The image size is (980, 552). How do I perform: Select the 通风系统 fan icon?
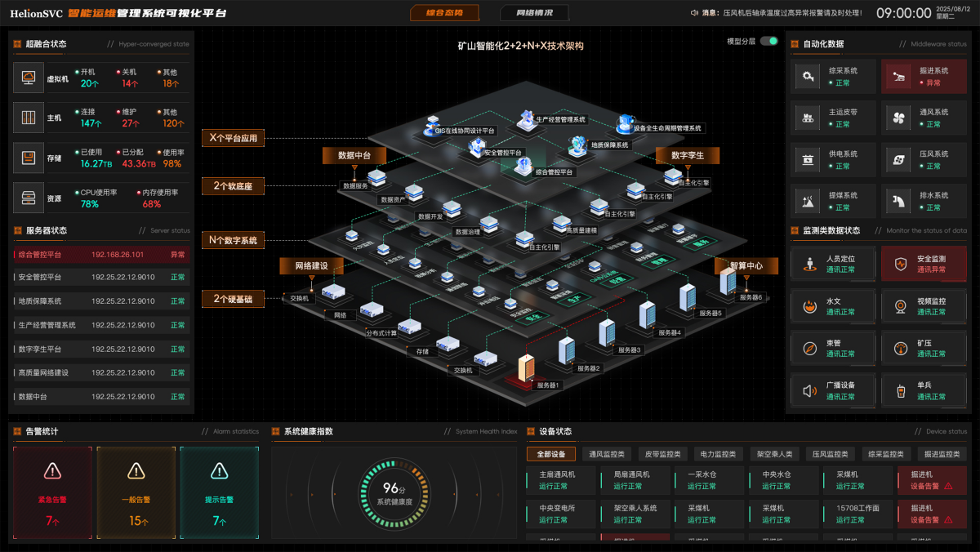(899, 118)
